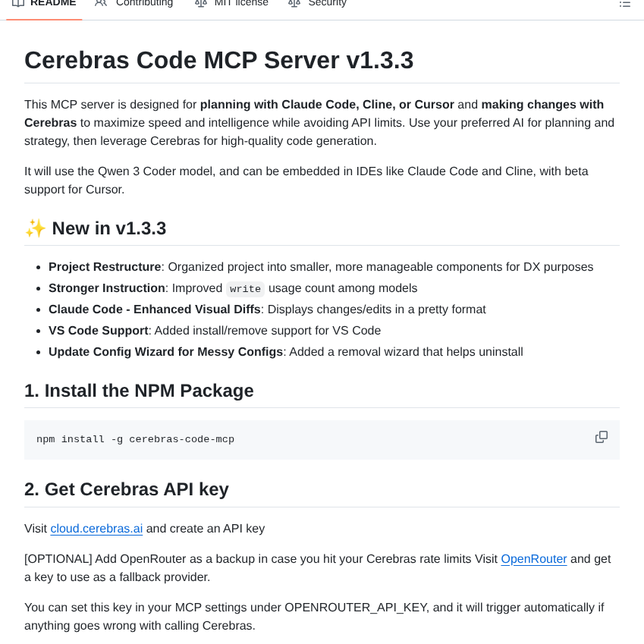644x644 pixels.
Task: Copy the npm install command
Action: (601, 437)
